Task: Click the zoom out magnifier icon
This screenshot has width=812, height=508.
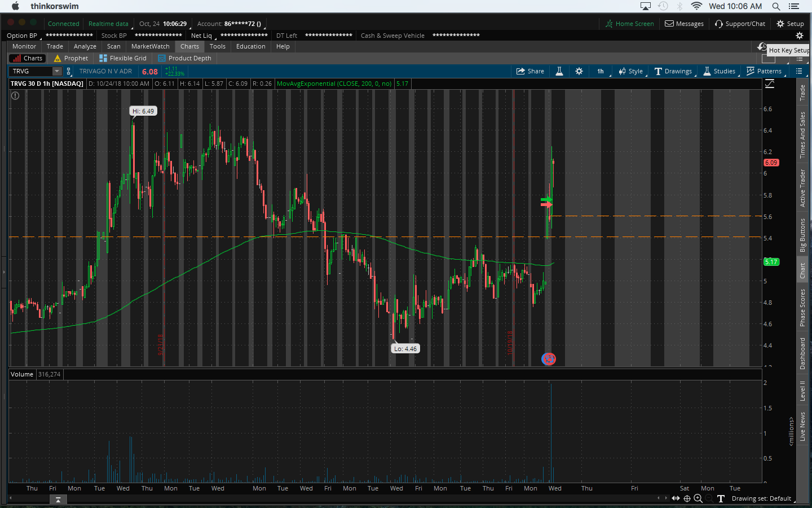Action: pos(709,498)
